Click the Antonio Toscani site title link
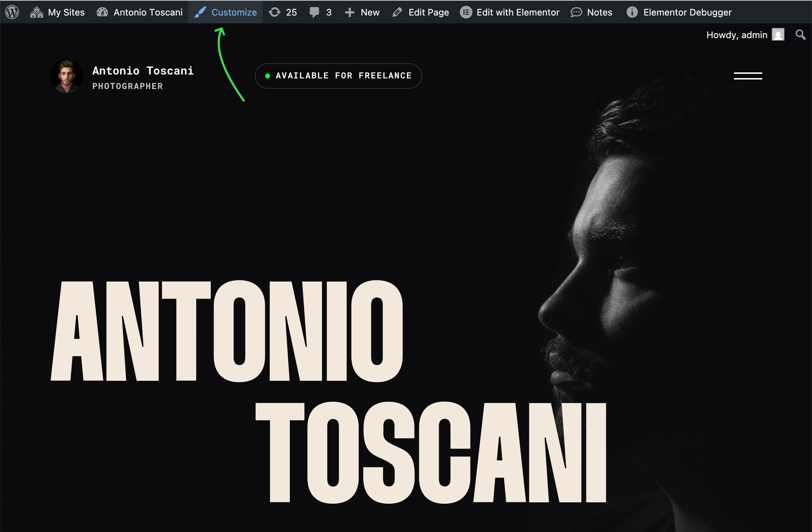The height and width of the screenshot is (532, 812). click(143, 71)
